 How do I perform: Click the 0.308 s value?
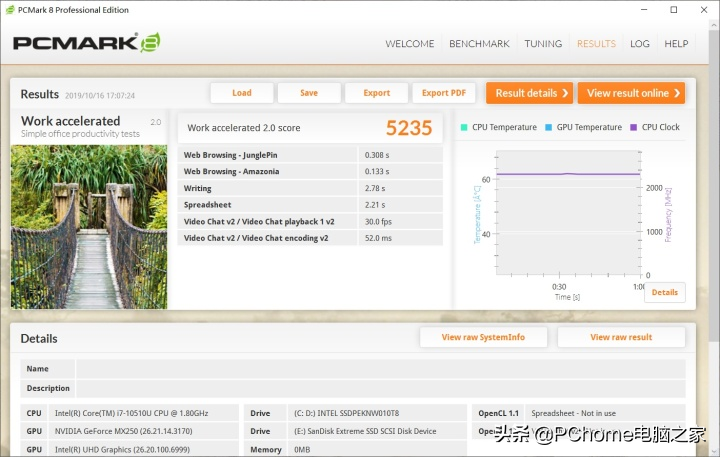(x=377, y=155)
